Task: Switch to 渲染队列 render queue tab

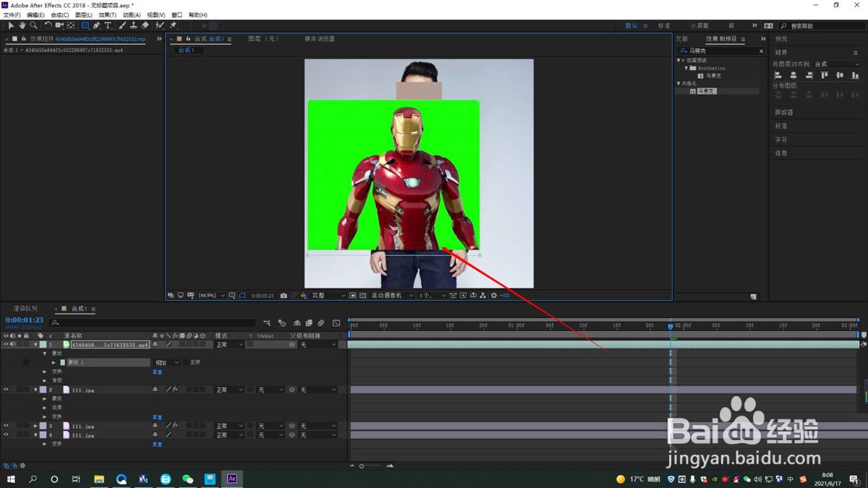Action: [25, 309]
